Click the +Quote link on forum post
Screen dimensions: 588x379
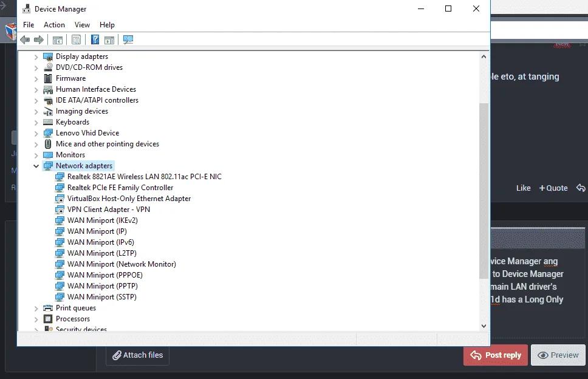tap(553, 188)
